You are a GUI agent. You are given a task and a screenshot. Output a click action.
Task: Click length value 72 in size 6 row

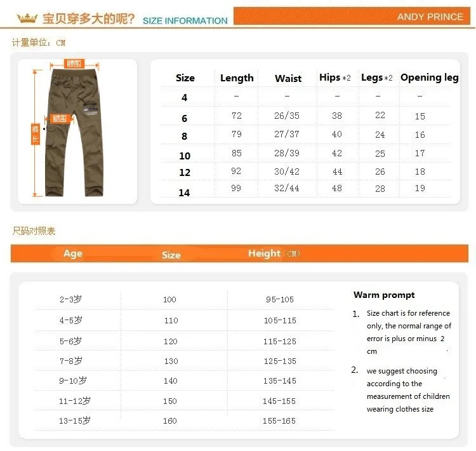tap(237, 116)
